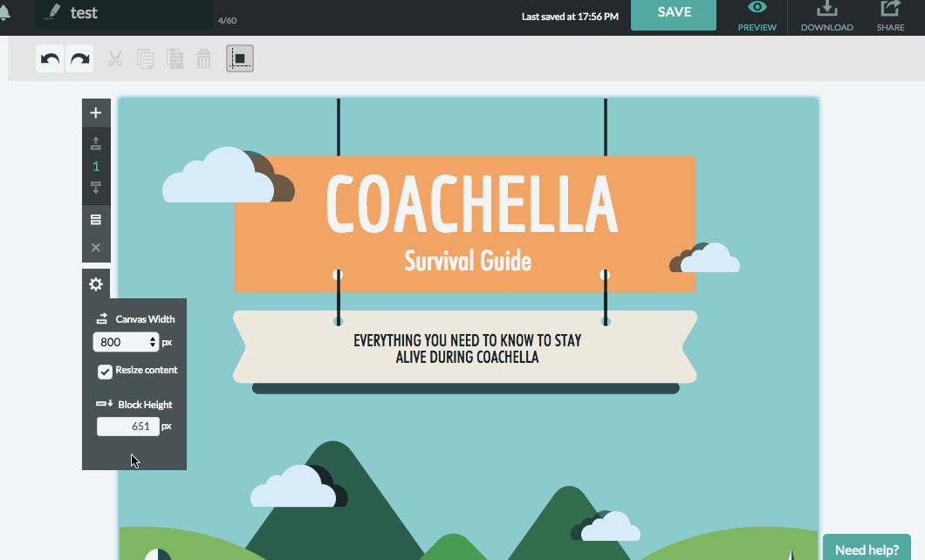Click the 4/60 character counter
The width and height of the screenshot is (925, 560).
(x=227, y=21)
